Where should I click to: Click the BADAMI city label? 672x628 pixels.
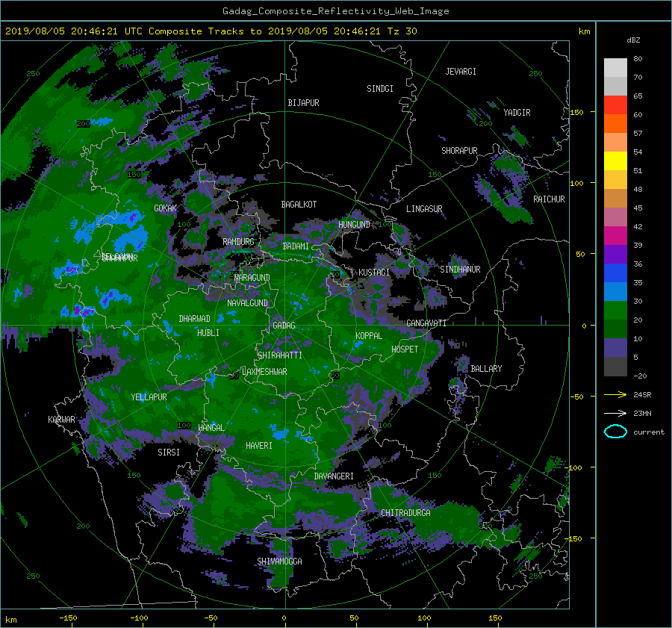click(x=296, y=246)
